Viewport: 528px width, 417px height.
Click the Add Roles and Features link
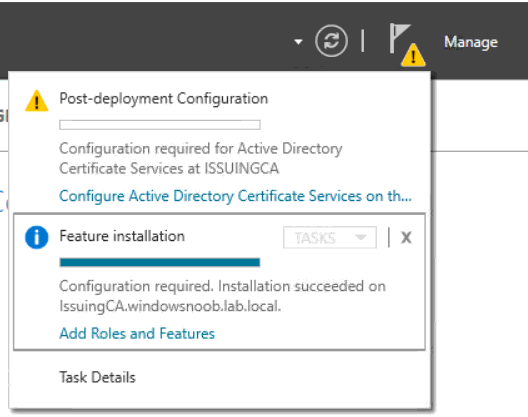tap(137, 333)
